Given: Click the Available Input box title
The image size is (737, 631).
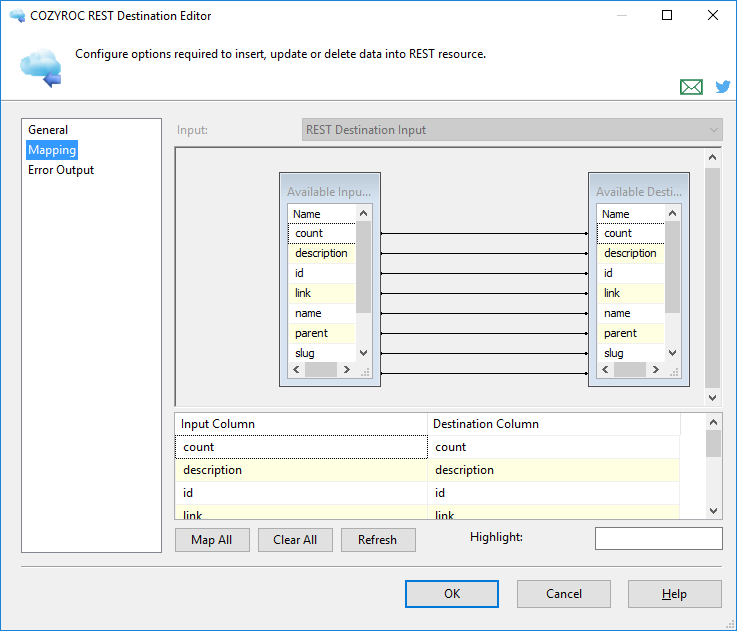Looking at the screenshot, I should 329,192.
